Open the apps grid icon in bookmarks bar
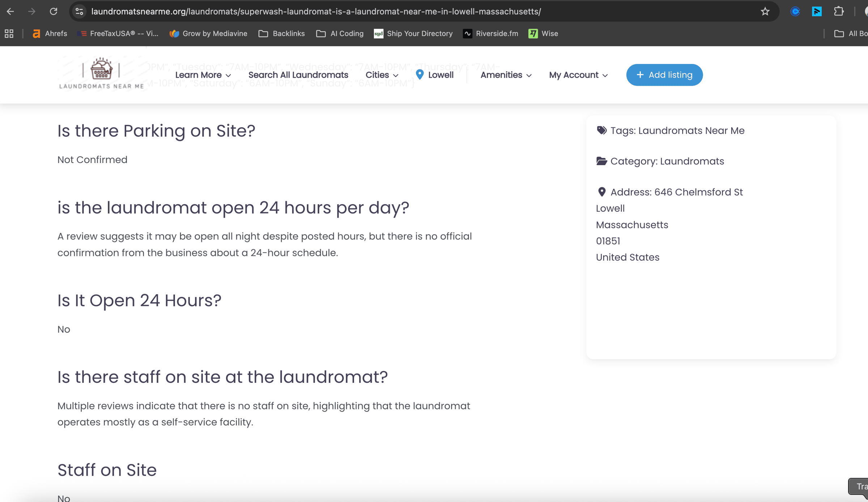This screenshot has width=868, height=502. tap(9, 34)
